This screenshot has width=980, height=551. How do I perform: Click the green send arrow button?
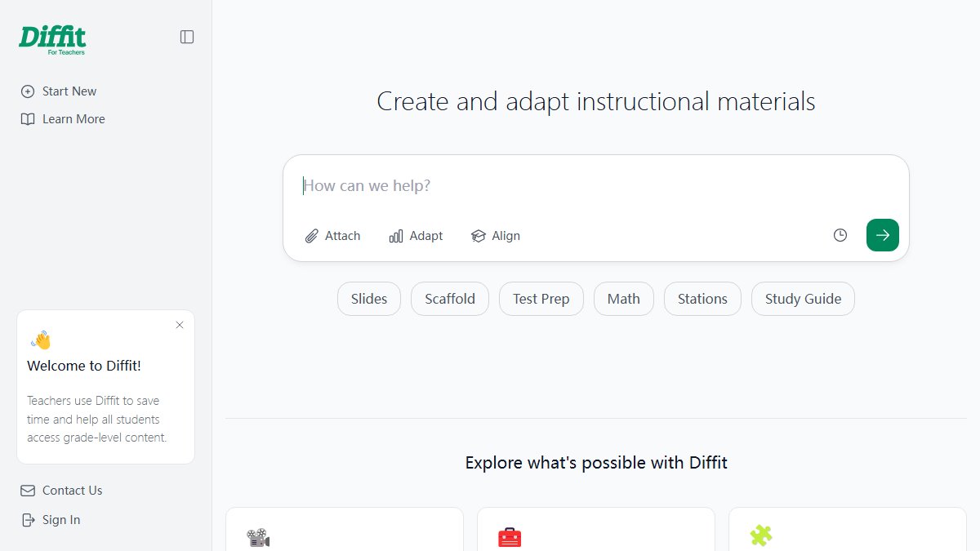point(883,235)
